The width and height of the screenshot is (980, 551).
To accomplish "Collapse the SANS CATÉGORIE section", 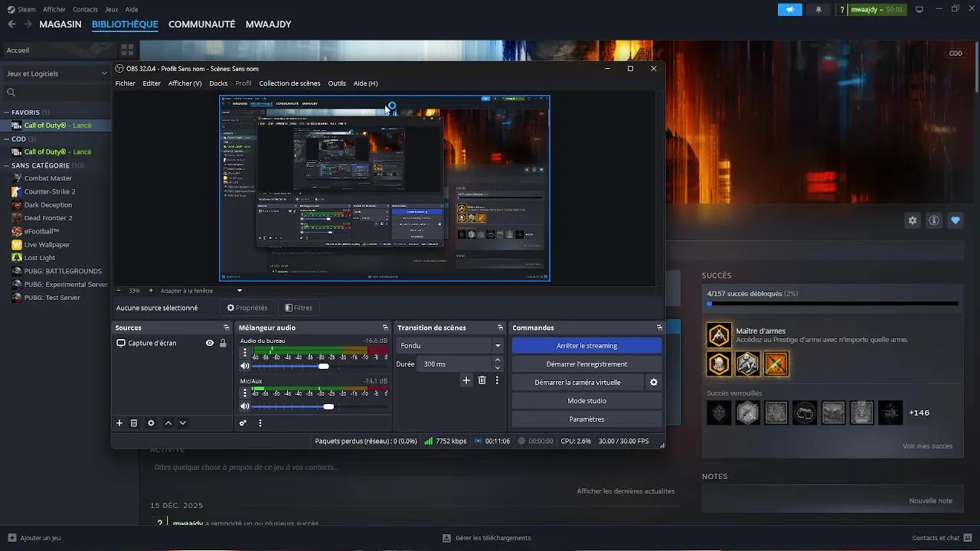I will [x=7, y=165].
